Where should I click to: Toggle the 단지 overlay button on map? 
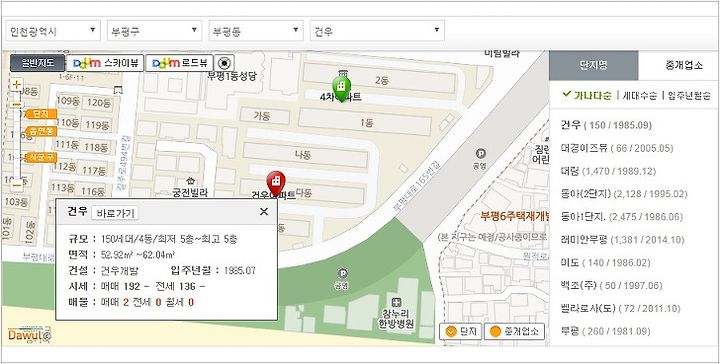tap(461, 331)
